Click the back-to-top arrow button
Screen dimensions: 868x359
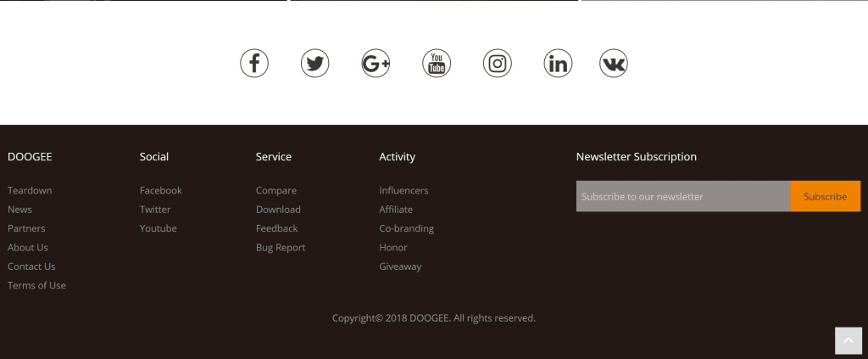coord(848,340)
